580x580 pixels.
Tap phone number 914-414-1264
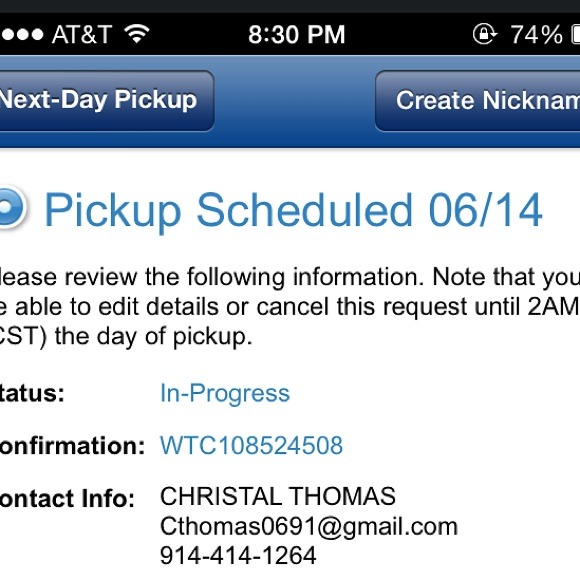pyautogui.click(x=238, y=556)
